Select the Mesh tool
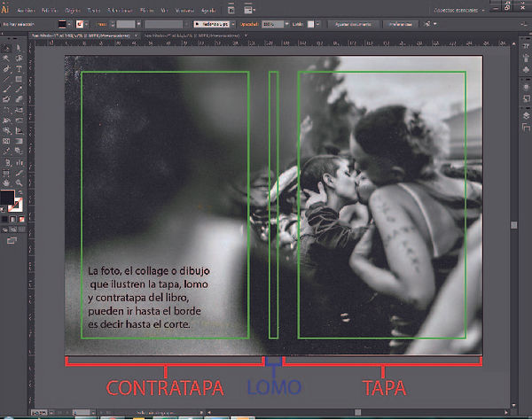The height and width of the screenshot is (420, 532). (x=6, y=141)
